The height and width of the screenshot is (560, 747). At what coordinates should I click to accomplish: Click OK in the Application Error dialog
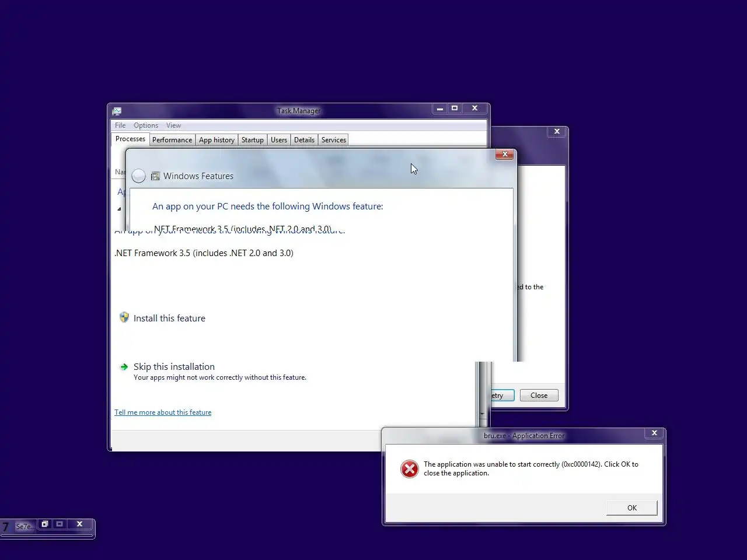(632, 508)
